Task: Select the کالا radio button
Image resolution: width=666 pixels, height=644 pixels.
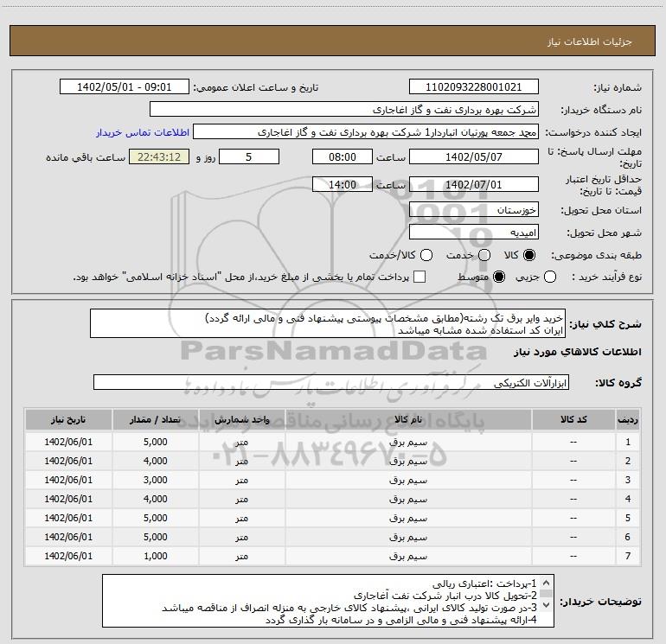Action: pos(529,255)
